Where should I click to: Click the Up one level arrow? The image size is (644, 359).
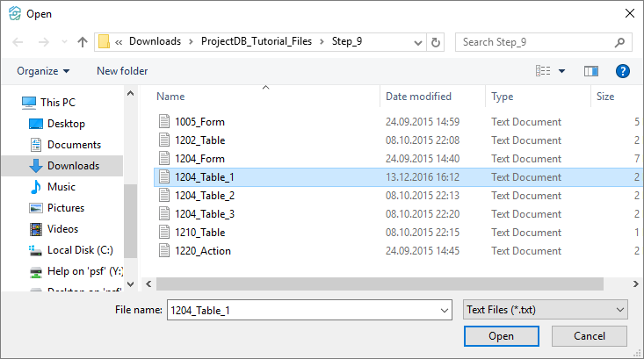83,41
